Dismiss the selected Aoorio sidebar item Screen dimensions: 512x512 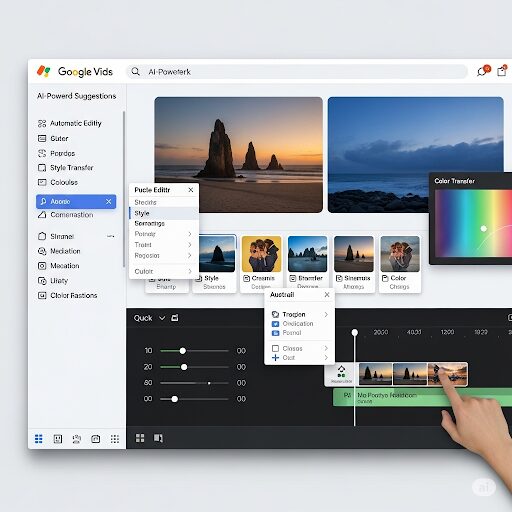(x=108, y=201)
